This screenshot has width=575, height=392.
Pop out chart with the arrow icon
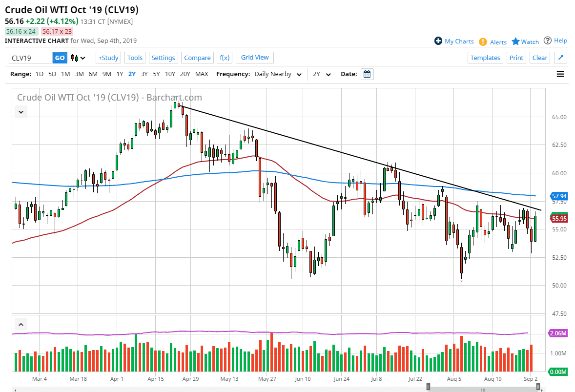[x=560, y=58]
